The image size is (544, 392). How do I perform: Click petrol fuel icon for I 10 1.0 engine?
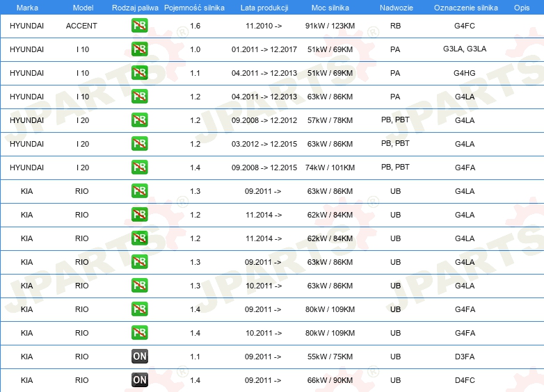pos(139,49)
